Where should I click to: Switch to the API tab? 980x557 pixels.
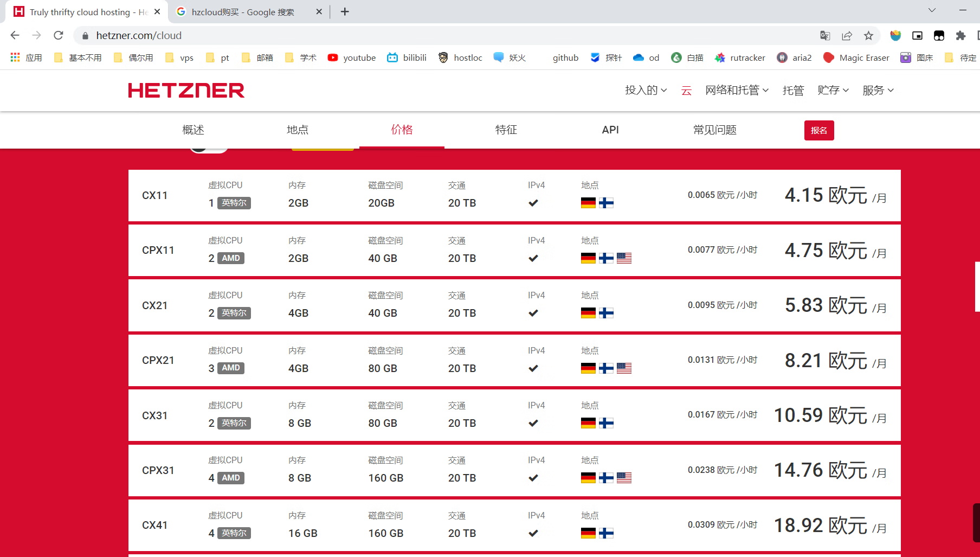click(610, 130)
